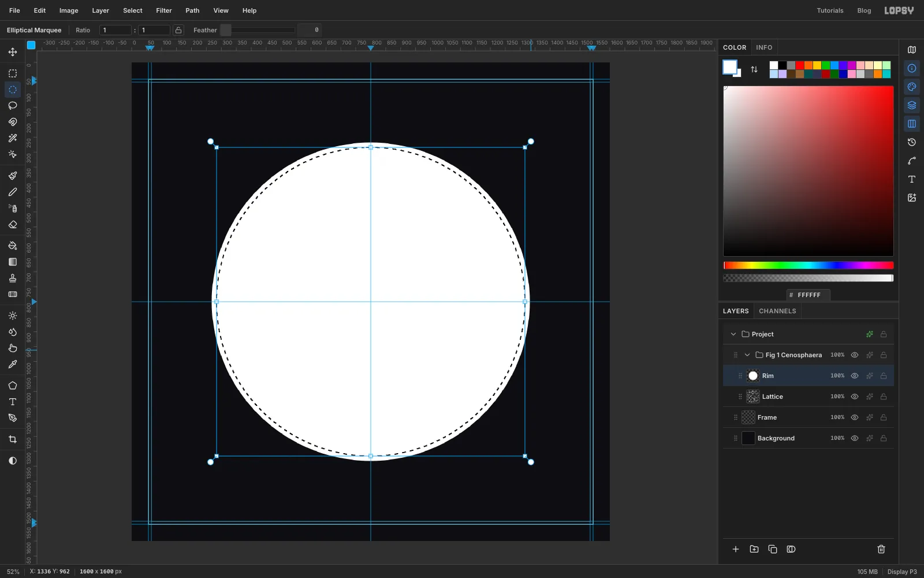Image resolution: width=924 pixels, height=578 pixels.
Task: Toggle visibility of Fig 1 Cenosphaera group
Action: [x=855, y=355]
